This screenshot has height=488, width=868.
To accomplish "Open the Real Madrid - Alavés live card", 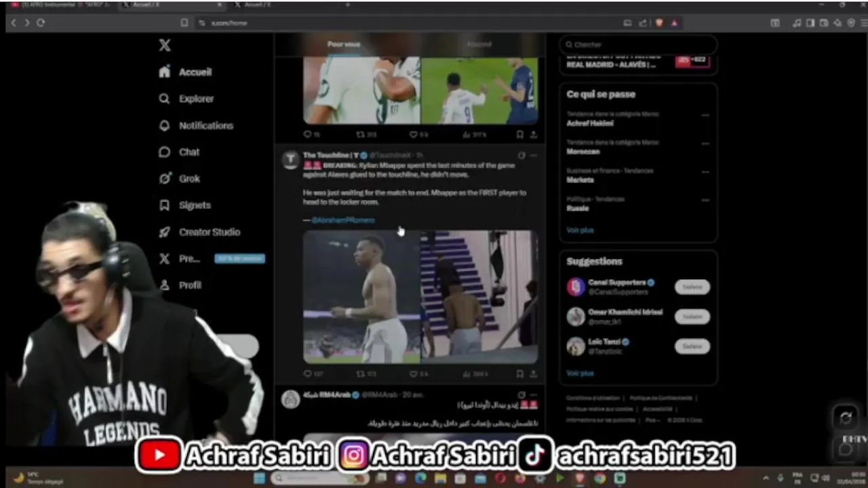I will pos(638,62).
